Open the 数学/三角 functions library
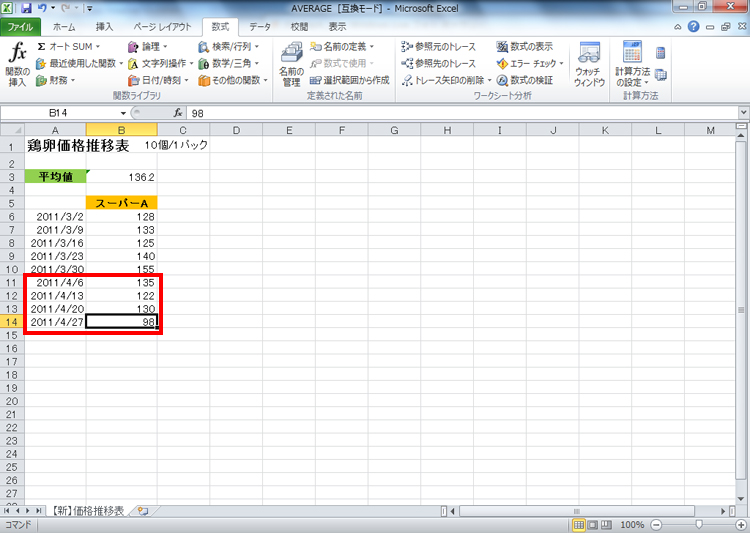Image resolution: width=750 pixels, height=533 pixels. [229, 63]
